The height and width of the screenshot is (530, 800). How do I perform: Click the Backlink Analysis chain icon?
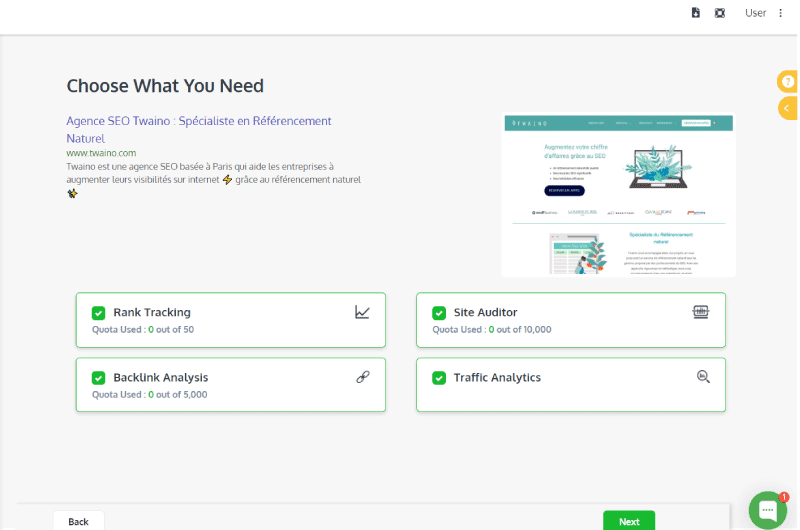pyautogui.click(x=363, y=377)
